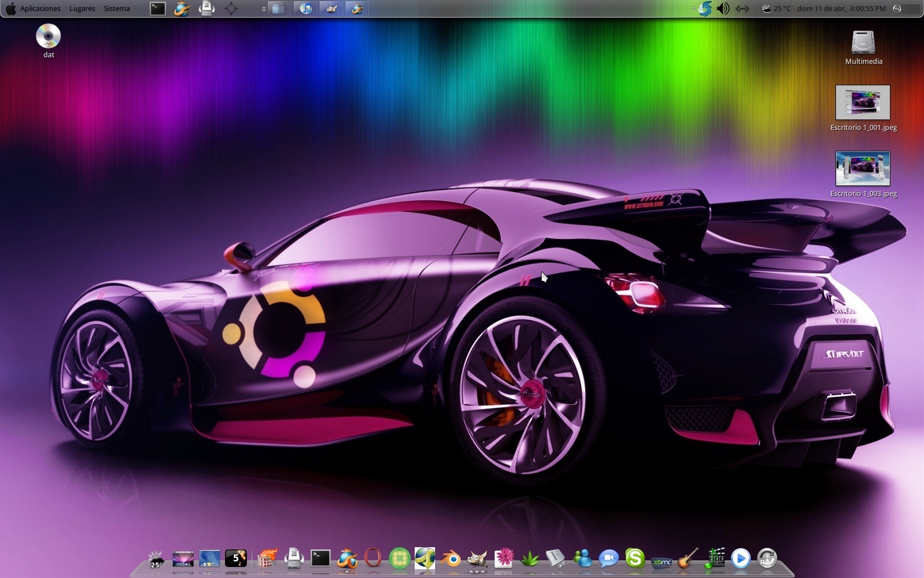Click the printer launcher in top panel

coord(207,8)
